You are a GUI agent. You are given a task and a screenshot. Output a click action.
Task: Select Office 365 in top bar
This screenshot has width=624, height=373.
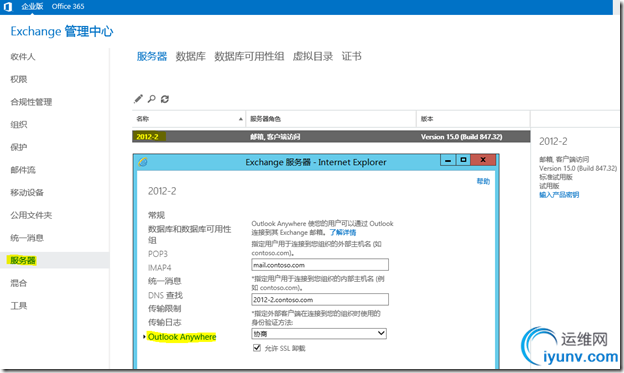[68, 6]
